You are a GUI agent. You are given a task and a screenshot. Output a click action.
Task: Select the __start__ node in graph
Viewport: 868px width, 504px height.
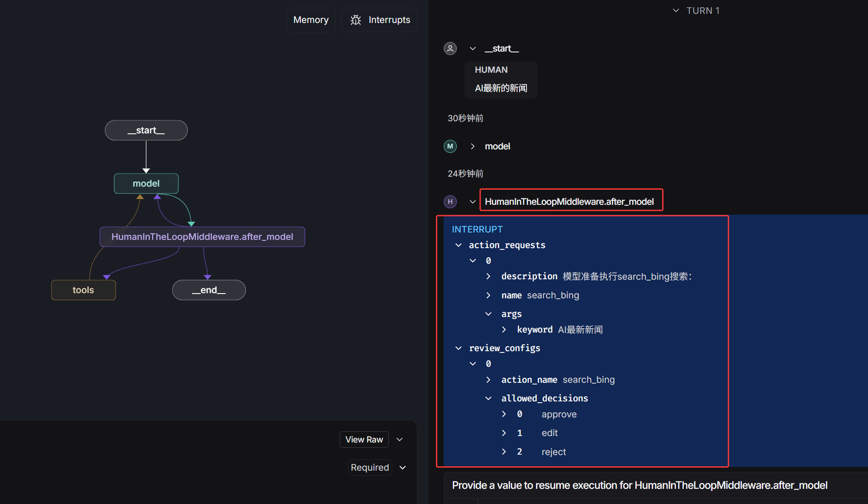pos(146,130)
